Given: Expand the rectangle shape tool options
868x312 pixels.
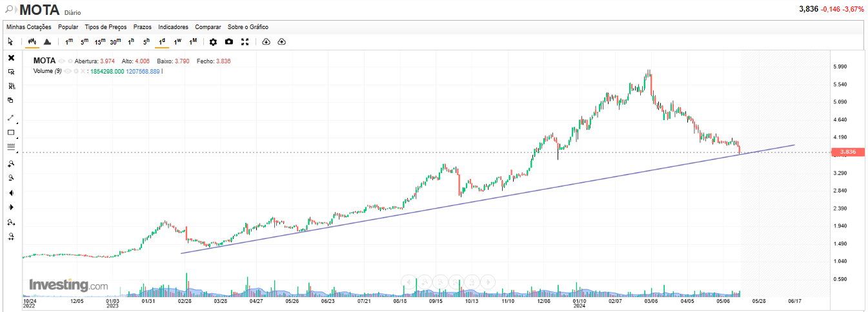Looking at the screenshot, I should pyautogui.click(x=17, y=138).
